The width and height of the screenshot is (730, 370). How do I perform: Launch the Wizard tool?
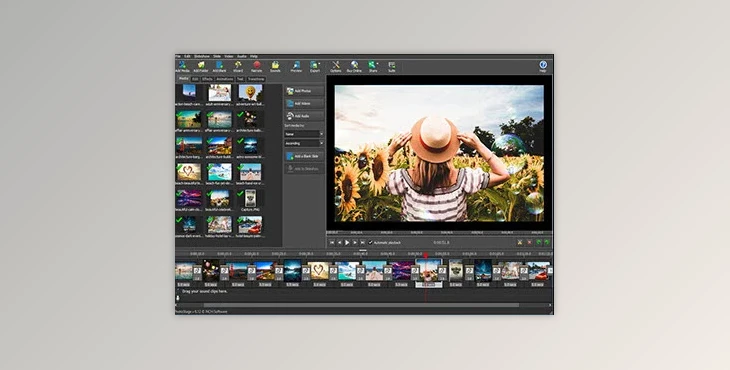(238, 67)
